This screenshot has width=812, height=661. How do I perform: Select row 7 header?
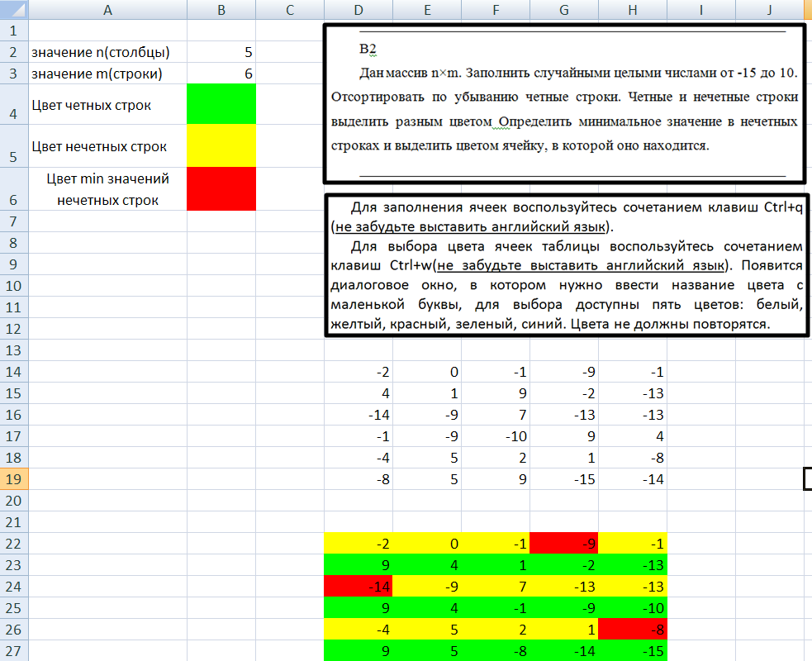14,221
